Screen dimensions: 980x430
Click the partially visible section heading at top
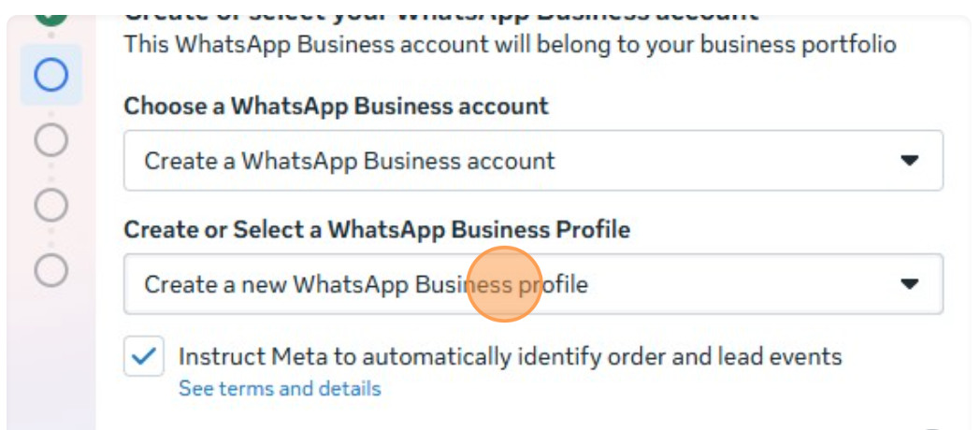(x=440, y=11)
